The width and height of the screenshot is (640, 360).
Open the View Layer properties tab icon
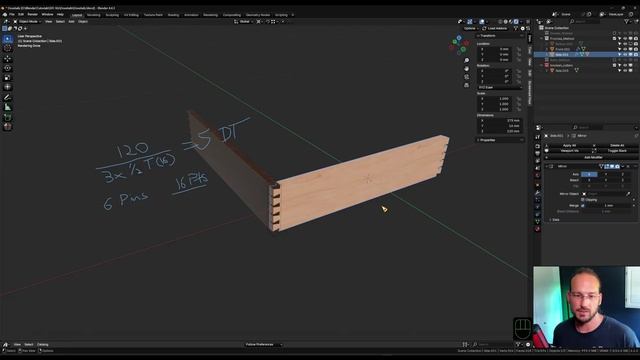(x=538, y=161)
